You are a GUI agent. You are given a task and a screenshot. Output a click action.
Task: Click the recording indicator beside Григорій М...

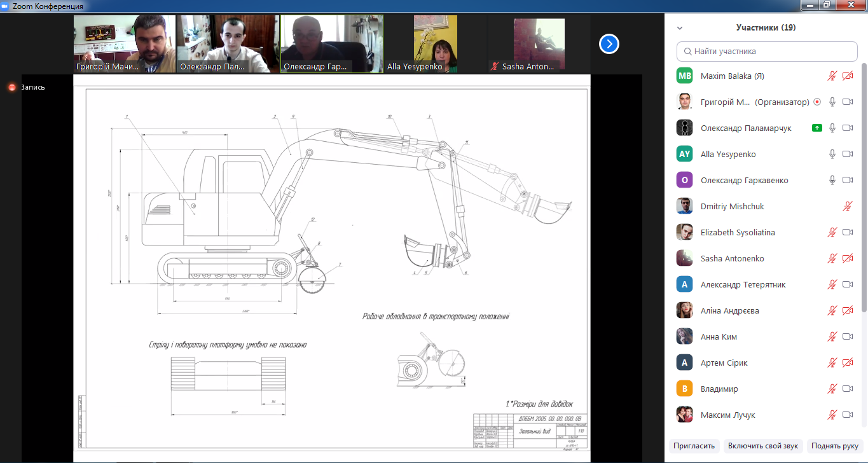(817, 102)
